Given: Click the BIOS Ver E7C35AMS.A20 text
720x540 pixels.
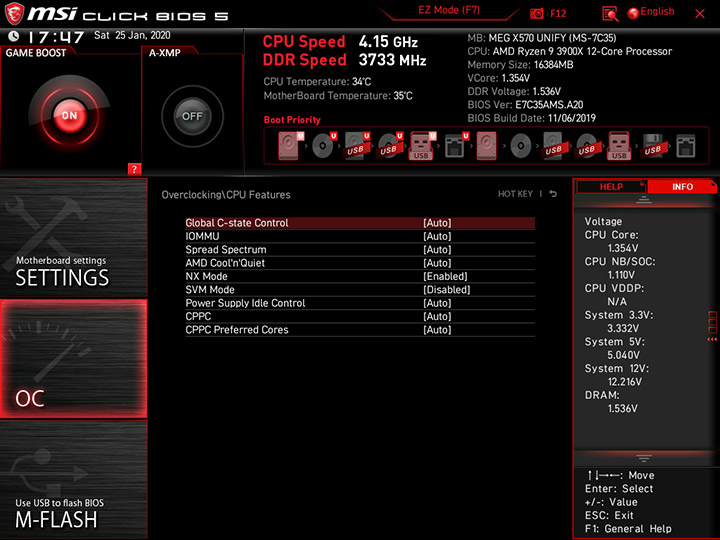Looking at the screenshot, I should tap(525, 105).
